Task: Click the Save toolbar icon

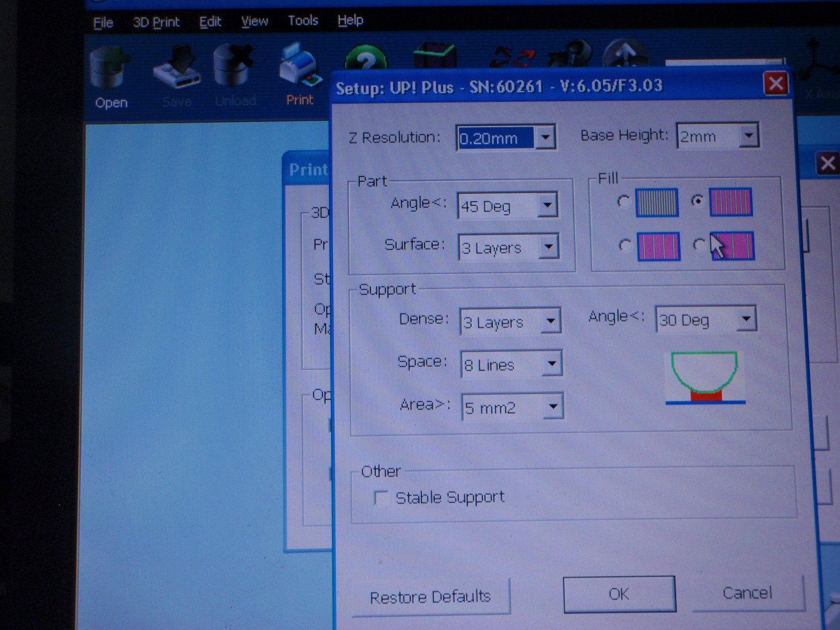Action: (x=177, y=68)
